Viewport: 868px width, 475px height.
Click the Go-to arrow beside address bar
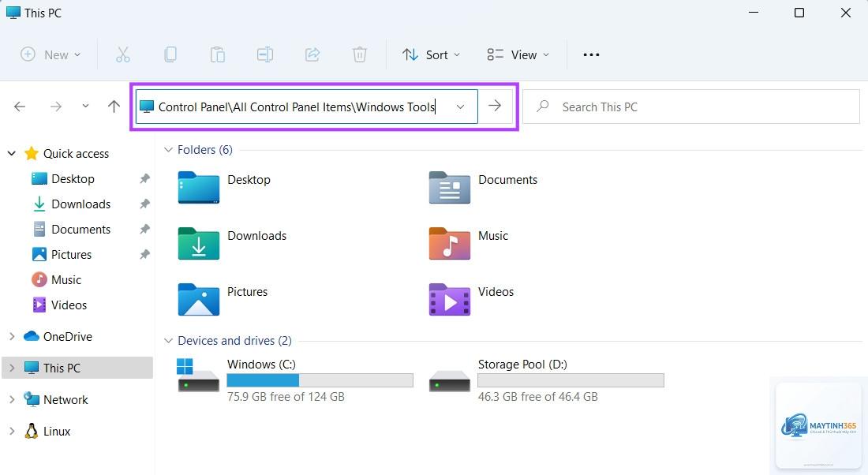[495, 106]
